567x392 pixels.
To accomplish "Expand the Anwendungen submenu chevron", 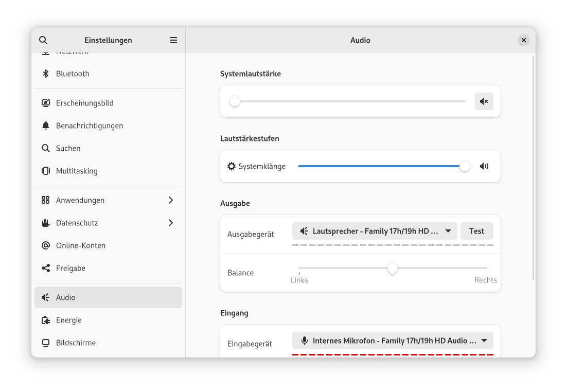I will pos(171,200).
